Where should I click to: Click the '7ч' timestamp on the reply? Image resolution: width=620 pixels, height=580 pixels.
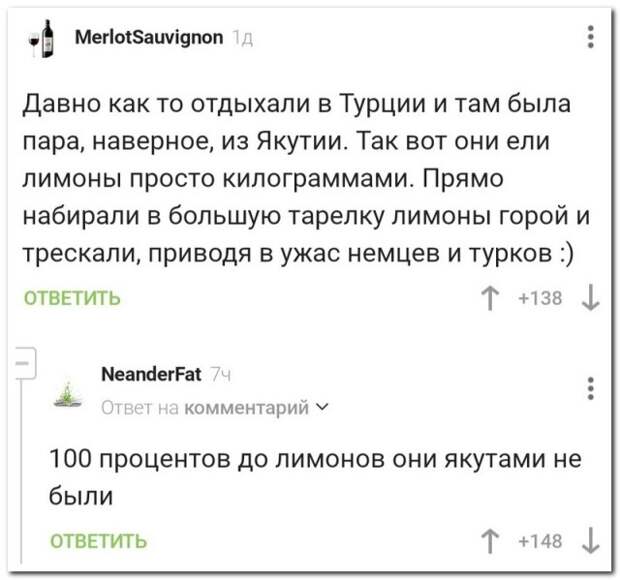tap(221, 374)
